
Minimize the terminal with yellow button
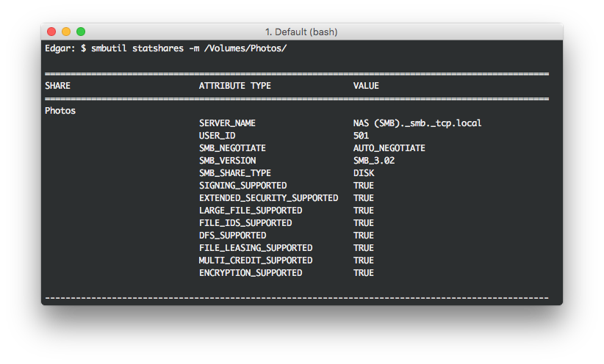(x=66, y=32)
